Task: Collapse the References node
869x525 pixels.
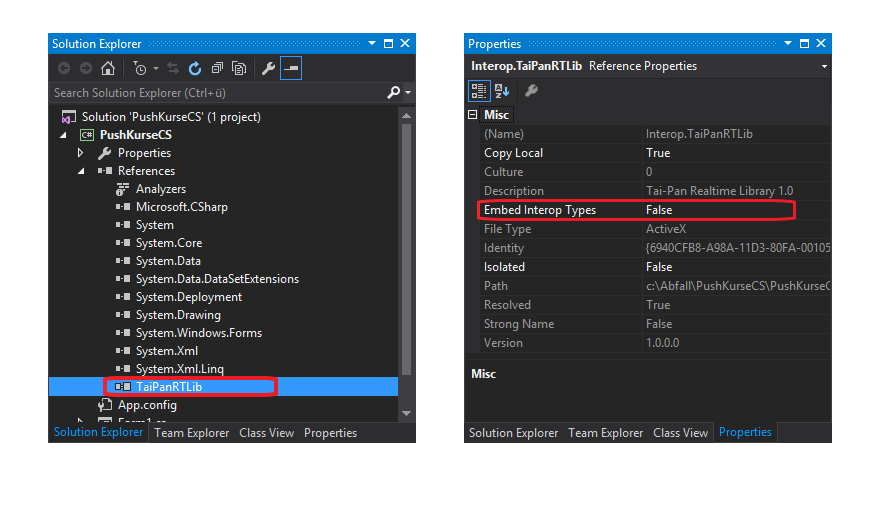Action: (x=81, y=171)
